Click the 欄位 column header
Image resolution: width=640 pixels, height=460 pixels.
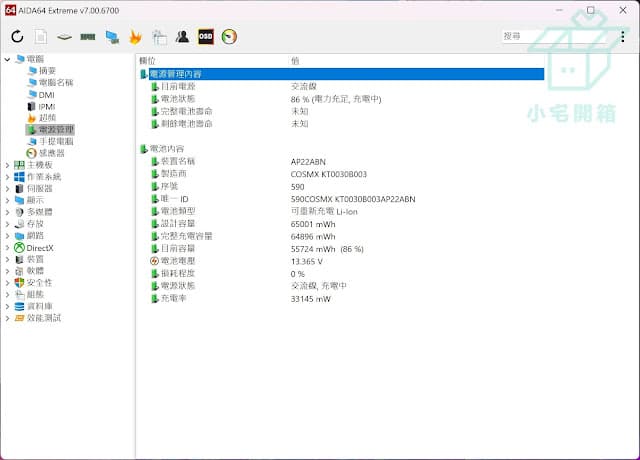pos(147,61)
